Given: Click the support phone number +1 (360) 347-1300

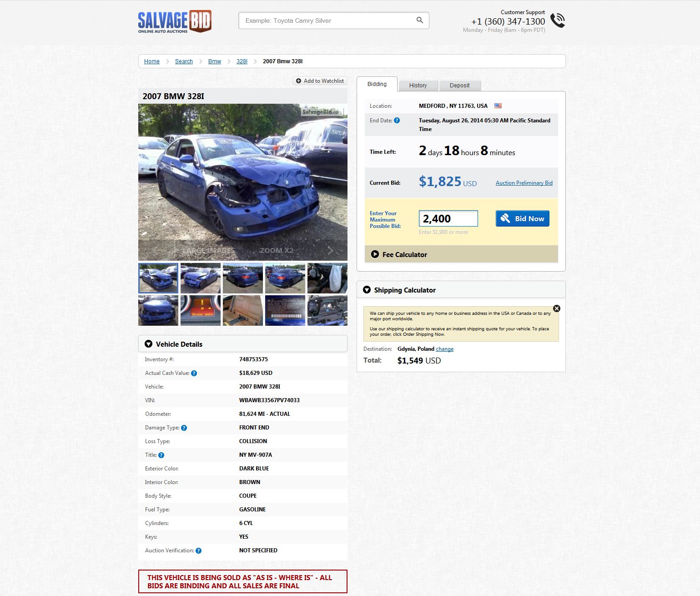Looking at the screenshot, I should tap(508, 21).
